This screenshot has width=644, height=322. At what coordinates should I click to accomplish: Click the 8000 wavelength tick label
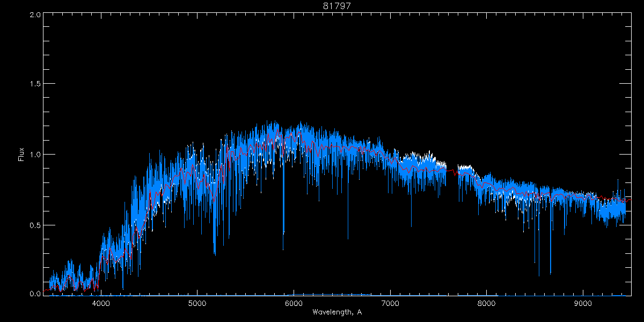click(486, 303)
